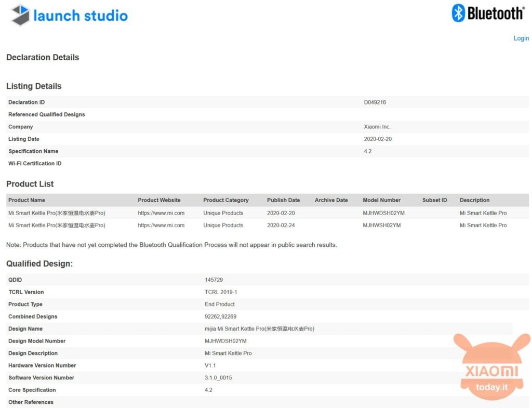
Task: Open first row's https://www.mi.com link
Action: point(161,213)
